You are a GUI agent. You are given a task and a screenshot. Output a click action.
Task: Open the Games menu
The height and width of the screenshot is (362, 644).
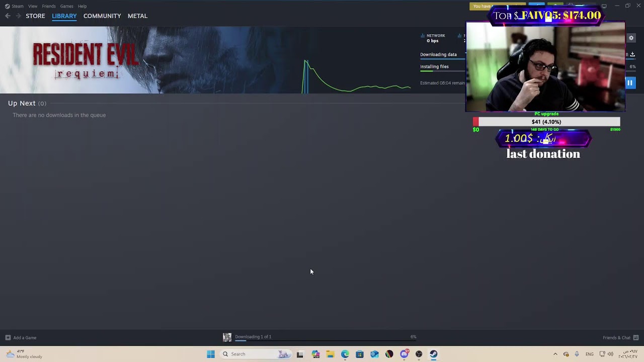(66, 6)
